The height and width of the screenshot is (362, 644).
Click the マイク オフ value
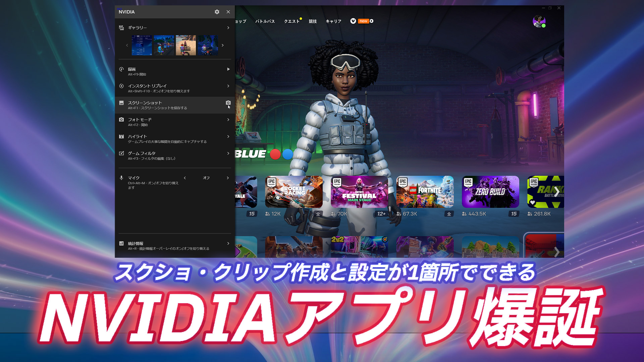[x=206, y=178]
